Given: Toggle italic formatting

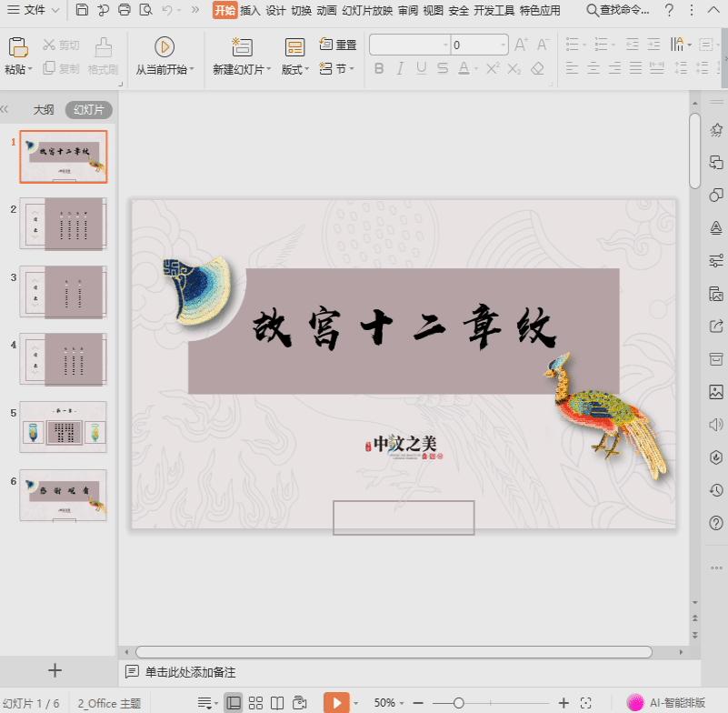Looking at the screenshot, I should click(x=402, y=67).
